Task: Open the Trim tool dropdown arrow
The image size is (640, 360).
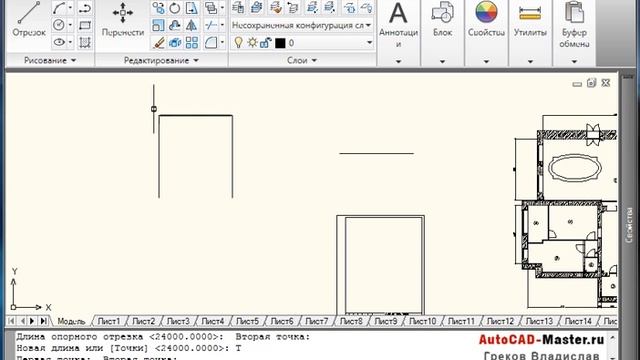Action: (x=222, y=25)
